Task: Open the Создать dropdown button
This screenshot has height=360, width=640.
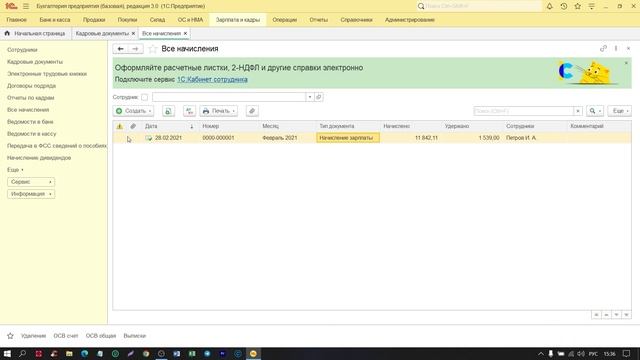Action: [x=133, y=111]
